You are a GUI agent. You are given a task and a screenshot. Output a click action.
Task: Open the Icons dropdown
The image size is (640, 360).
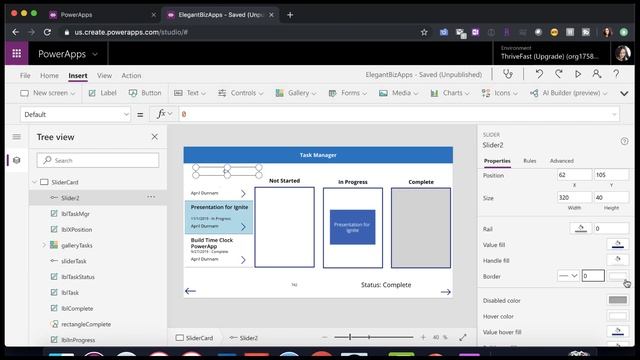500,93
